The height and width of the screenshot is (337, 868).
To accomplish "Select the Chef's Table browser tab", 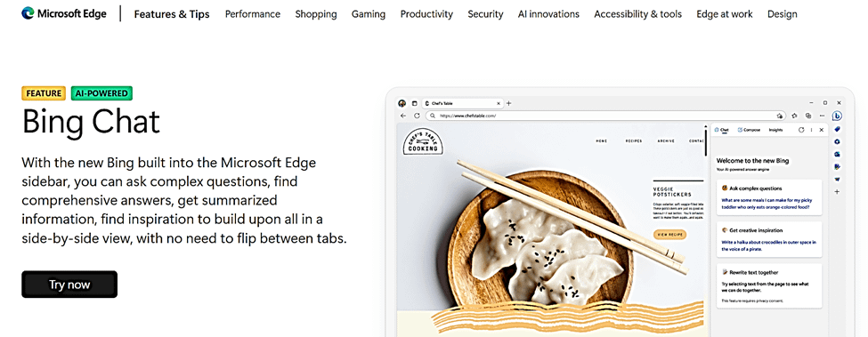I will click(462, 103).
